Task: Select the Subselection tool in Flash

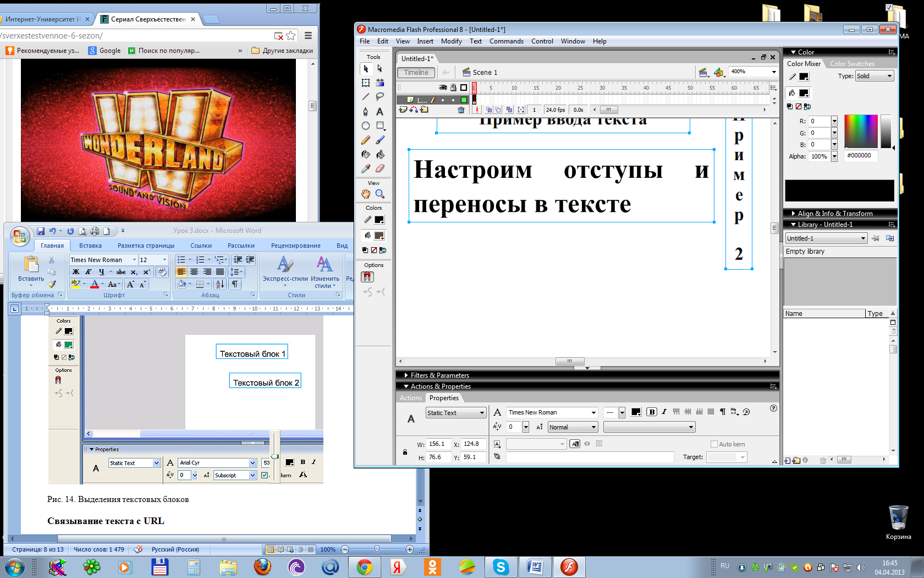Action: coord(380,69)
